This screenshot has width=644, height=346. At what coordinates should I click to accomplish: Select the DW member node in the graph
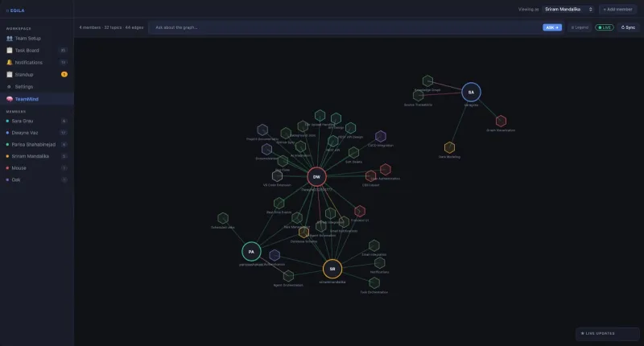point(316,177)
